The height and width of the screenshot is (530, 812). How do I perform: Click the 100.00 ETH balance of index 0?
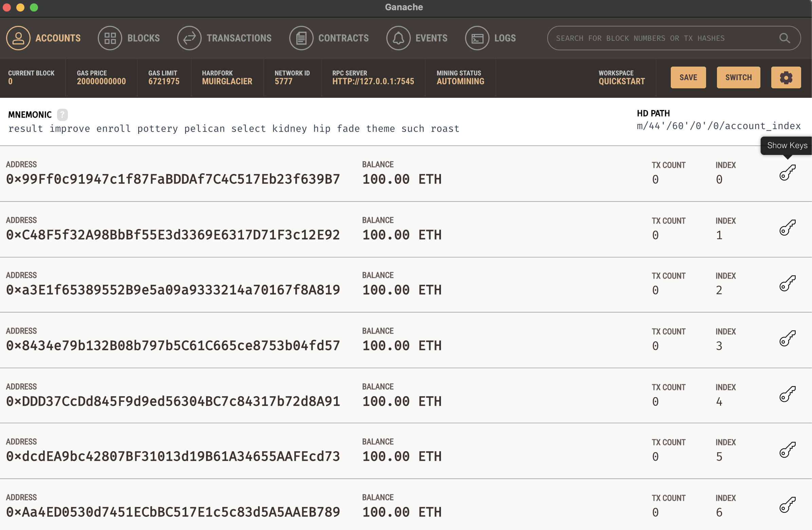[402, 179]
